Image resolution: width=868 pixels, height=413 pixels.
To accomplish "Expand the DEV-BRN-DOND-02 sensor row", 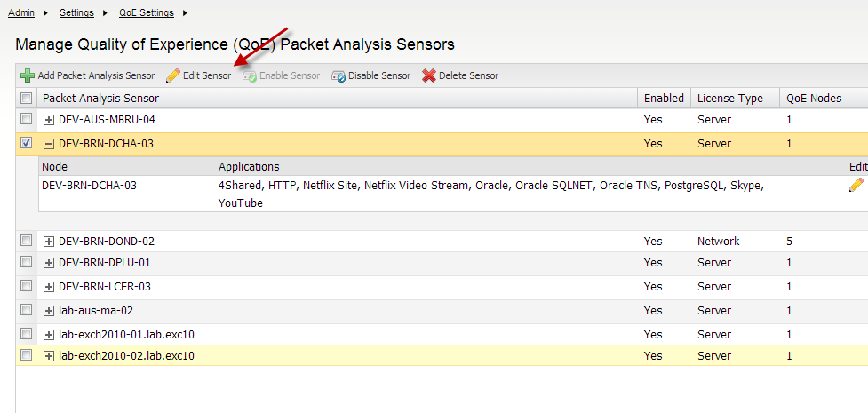I will (49, 242).
